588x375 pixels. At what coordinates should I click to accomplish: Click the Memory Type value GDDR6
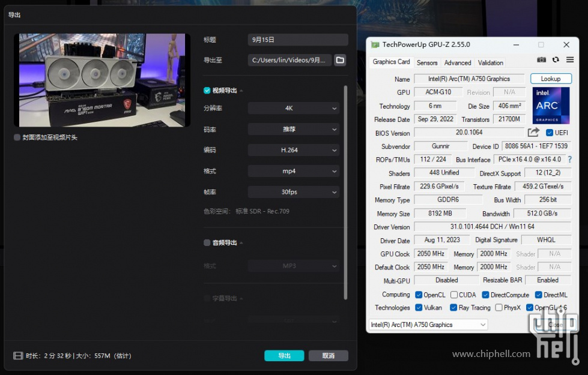pyautogui.click(x=448, y=200)
